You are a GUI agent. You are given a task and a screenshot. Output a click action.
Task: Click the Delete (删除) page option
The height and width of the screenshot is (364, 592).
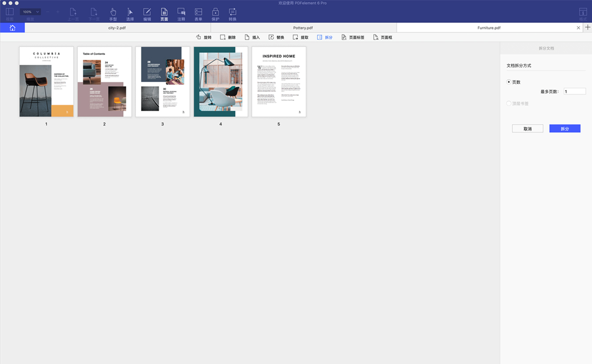pyautogui.click(x=228, y=38)
